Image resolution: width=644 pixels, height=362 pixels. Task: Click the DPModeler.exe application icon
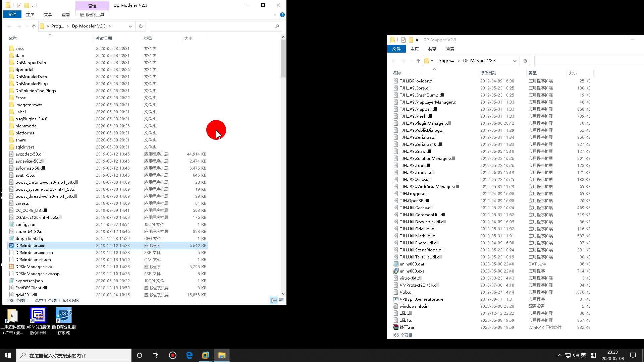click(x=11, y=246)
